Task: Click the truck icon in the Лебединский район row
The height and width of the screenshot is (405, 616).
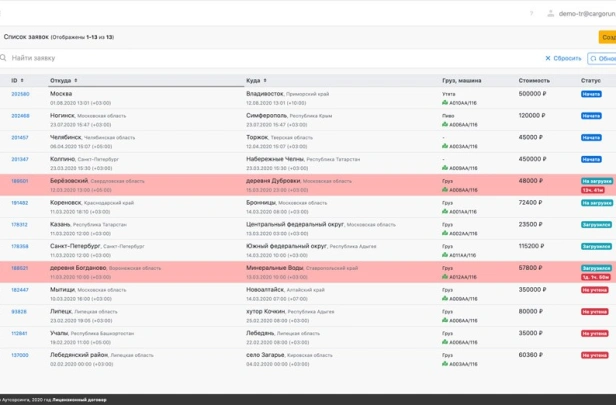Action: [445, 363]
